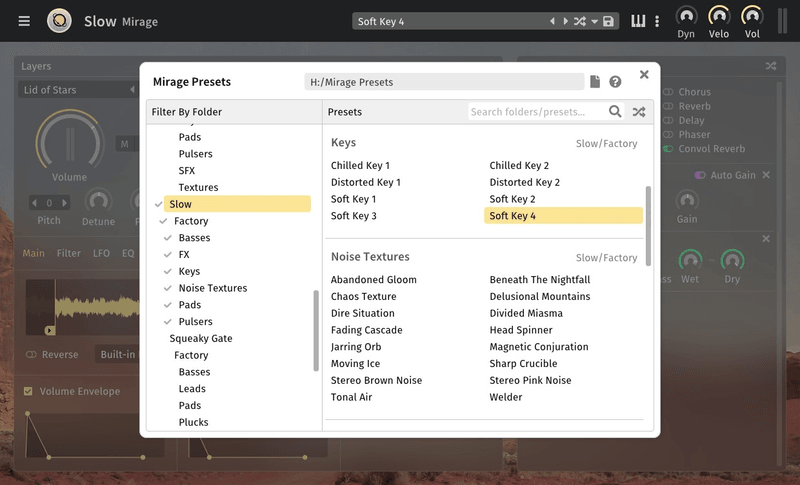Uncheck the Volume Envelope checkbox
Viewport: 800px width, 485px height.
pos(28,391)
